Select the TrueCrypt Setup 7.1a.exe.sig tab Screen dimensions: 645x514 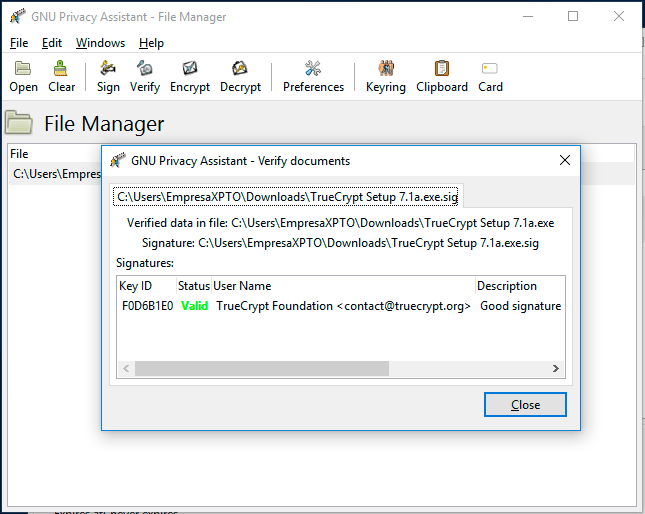(x=287, y=197)
